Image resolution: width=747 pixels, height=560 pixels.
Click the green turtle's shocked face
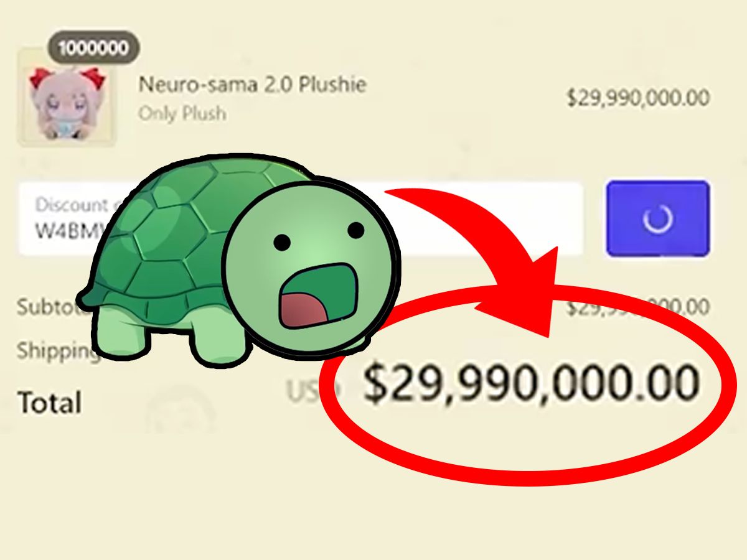click(309, 262)
